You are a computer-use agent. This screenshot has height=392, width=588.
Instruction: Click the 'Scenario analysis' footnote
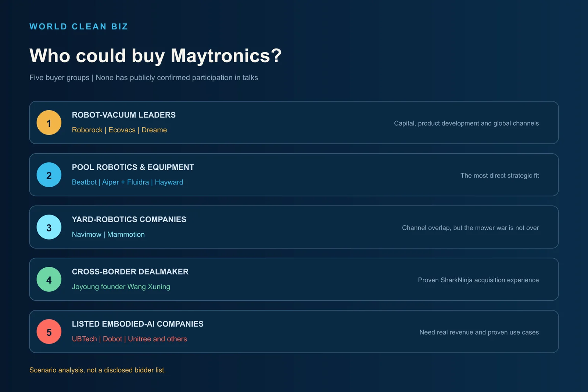(x=97, y=370)
